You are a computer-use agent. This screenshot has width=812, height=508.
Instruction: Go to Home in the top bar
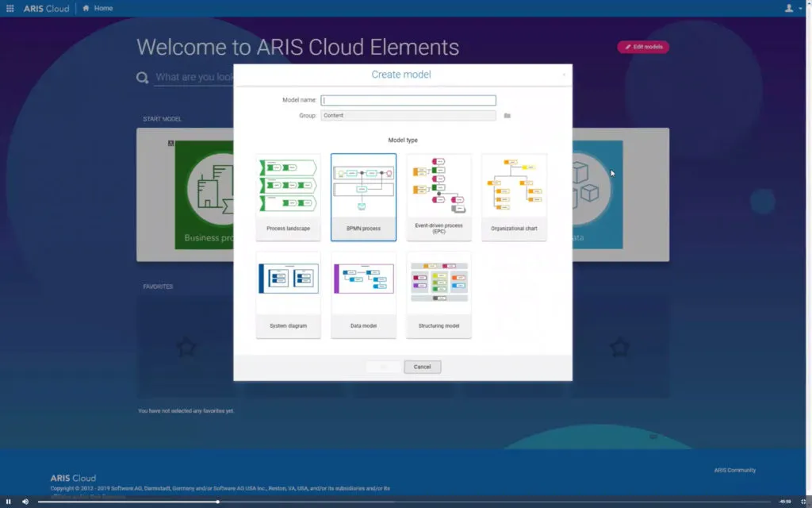98,8
